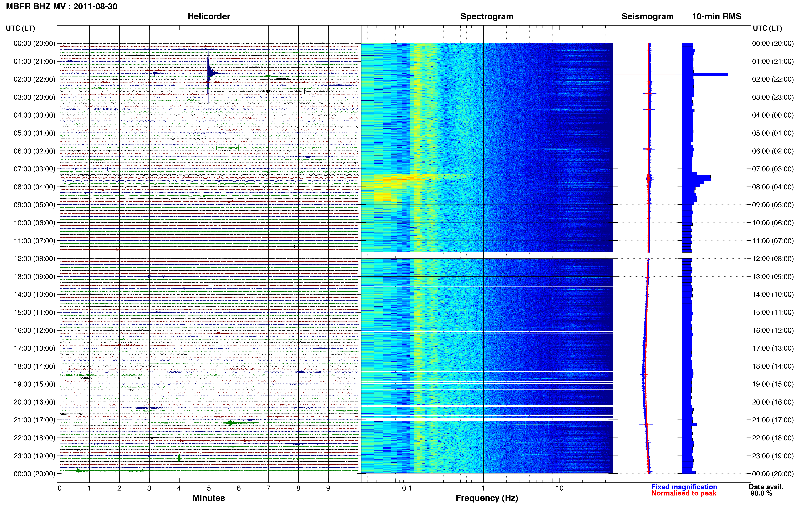812x508 pixels.
Task: Click the left "12:00 (08:00)" time label
Action: click(34, 259)
